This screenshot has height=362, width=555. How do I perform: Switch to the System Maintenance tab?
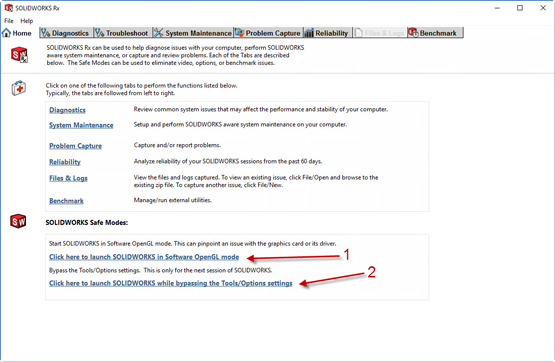(x=193, y=33)
